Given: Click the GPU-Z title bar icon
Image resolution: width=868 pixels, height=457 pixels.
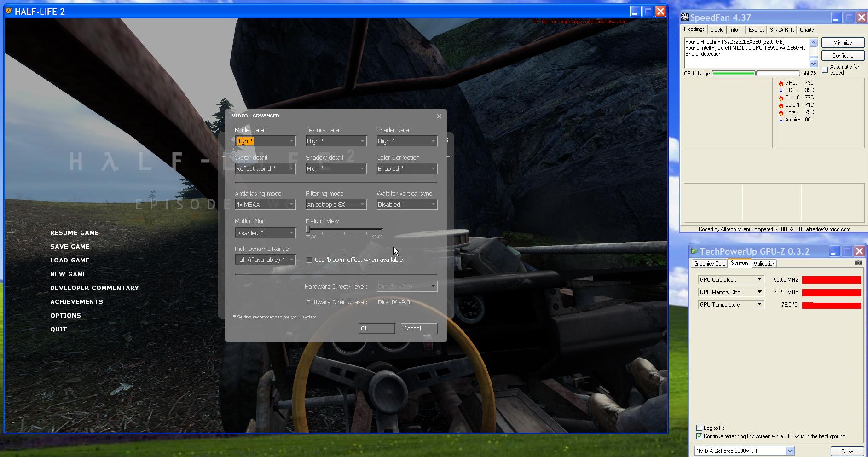Looking at the screenshot, I should 694,251.
